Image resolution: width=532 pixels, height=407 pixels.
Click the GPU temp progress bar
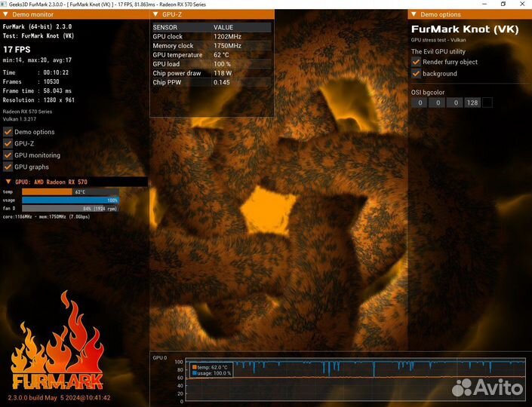(x=70, y=192)
